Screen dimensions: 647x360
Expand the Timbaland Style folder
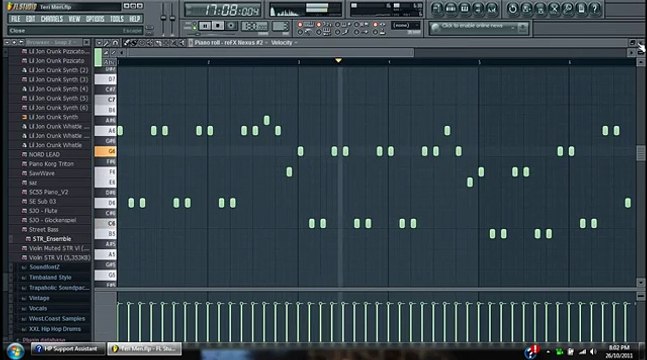[x=50, y=277]
